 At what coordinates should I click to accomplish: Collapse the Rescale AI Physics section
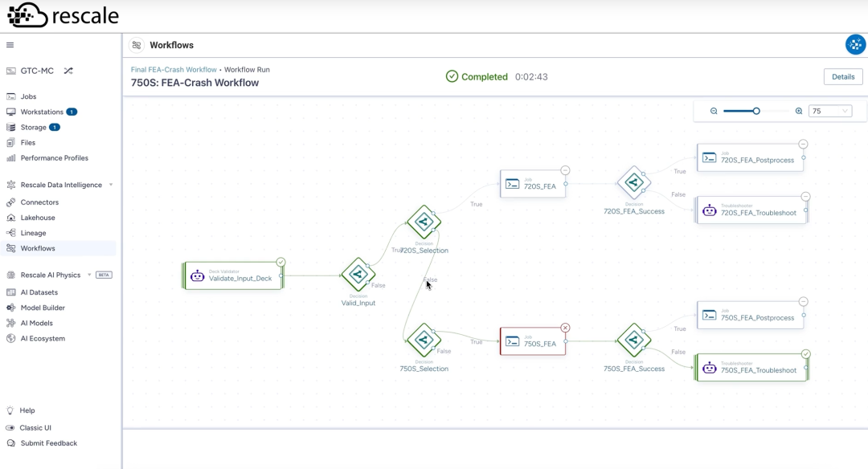coord(89,275)
